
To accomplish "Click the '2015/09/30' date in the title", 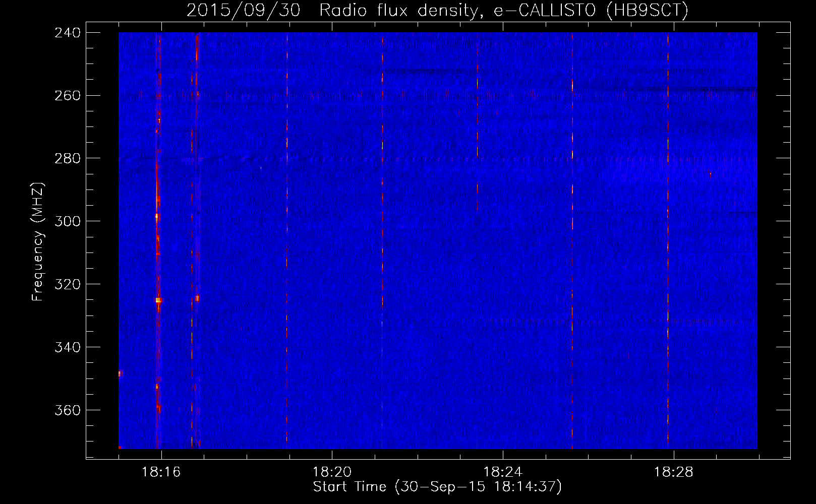I will point(243,10).
